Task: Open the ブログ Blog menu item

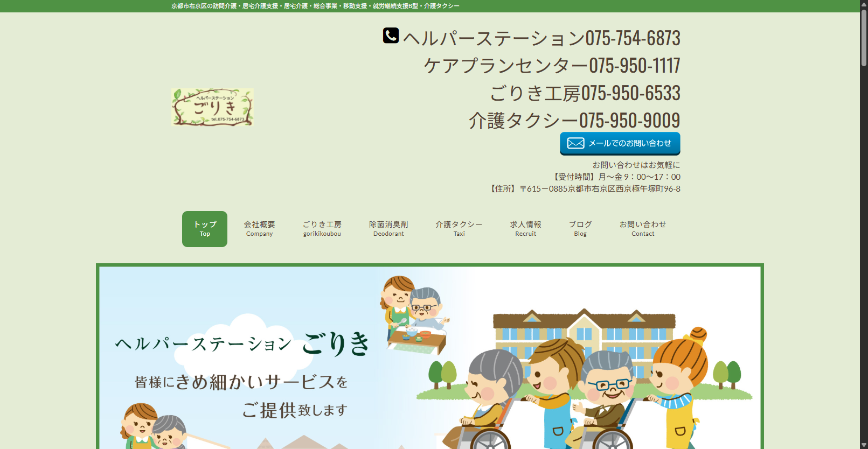Action: coord(580,229)
